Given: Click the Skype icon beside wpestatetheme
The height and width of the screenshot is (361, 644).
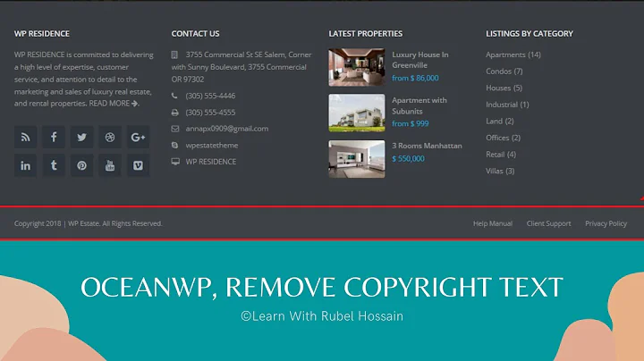Looking at the screenshot, I should pyautogui.click(x=175, y=146).
